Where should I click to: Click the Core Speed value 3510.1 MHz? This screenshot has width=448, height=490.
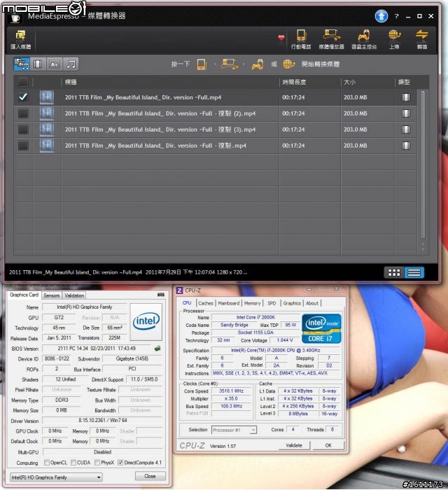[231, 391]
